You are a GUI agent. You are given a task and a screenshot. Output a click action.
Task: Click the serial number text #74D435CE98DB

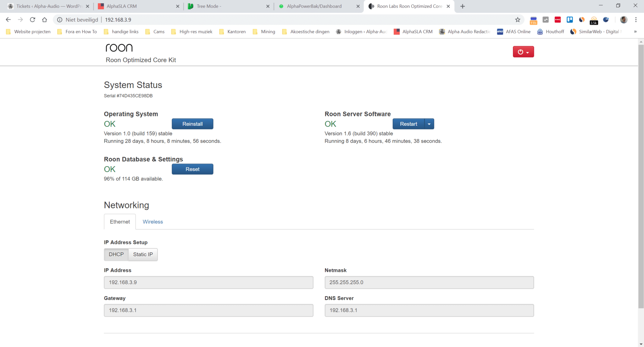135,96
